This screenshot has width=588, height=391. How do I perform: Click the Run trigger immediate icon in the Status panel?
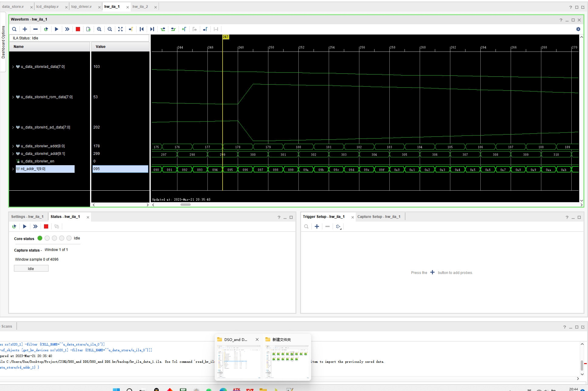pyautogui.click(x=35, y=226)
